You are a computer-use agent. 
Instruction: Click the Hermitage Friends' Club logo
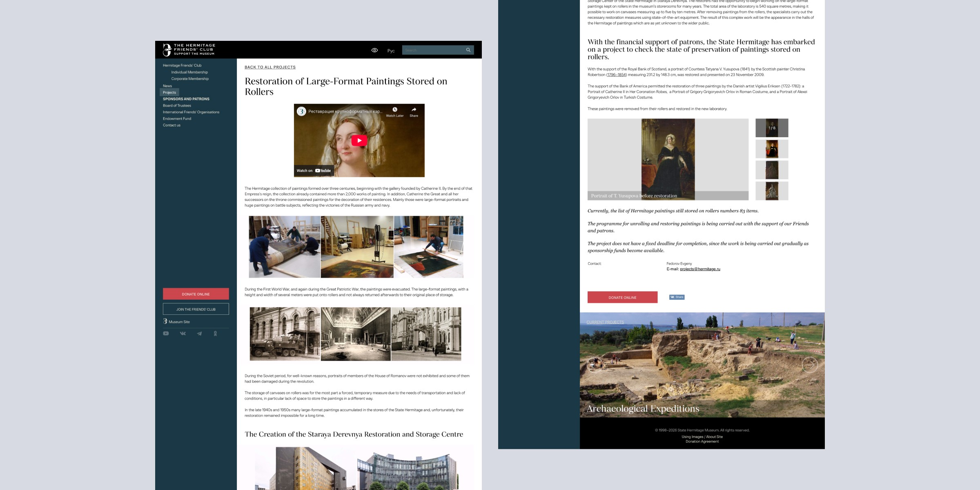[189, 49]
